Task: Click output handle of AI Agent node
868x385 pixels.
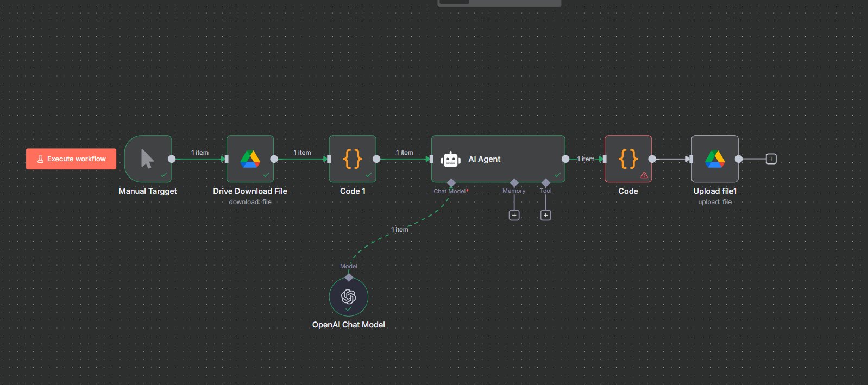Action: pyautogui.click(x=565, y=159)
